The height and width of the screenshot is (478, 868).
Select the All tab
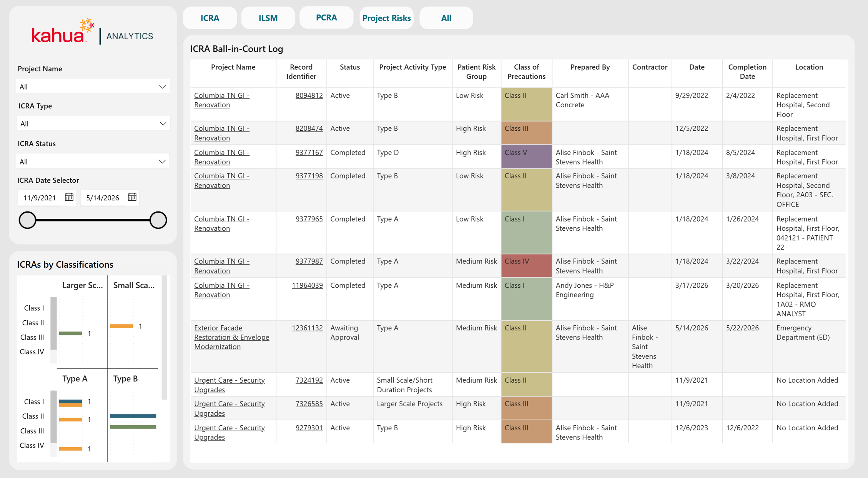446,18
